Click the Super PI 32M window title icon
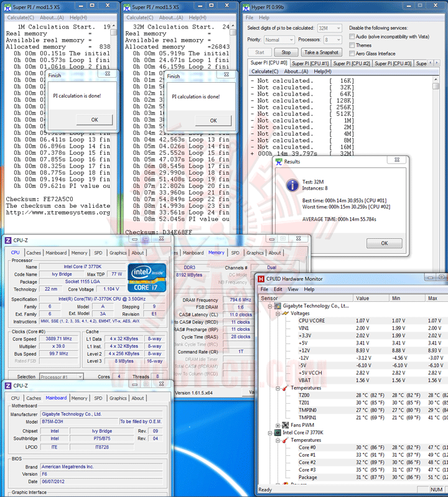This screenshot has width=448, height=497. click(127, 7)
